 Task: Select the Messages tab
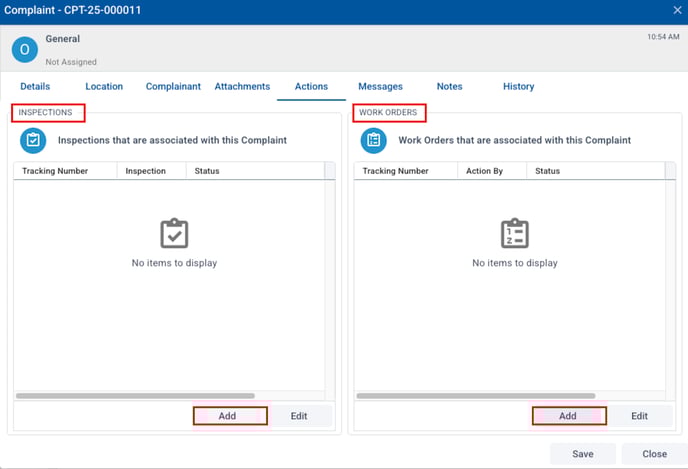[380, 87]
